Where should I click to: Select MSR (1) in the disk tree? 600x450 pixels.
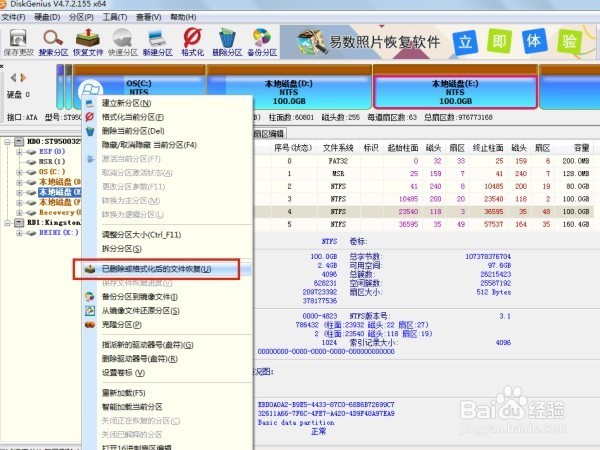(52, 161)
